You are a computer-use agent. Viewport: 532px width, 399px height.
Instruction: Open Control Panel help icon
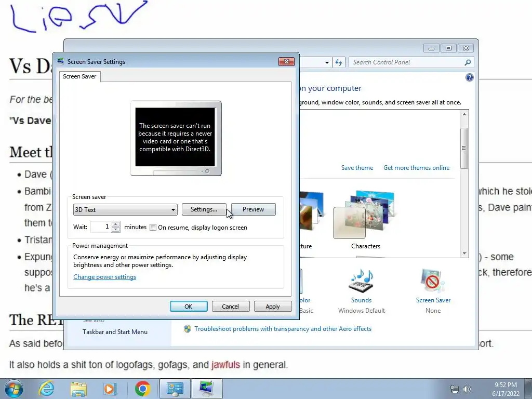[469, 77]
